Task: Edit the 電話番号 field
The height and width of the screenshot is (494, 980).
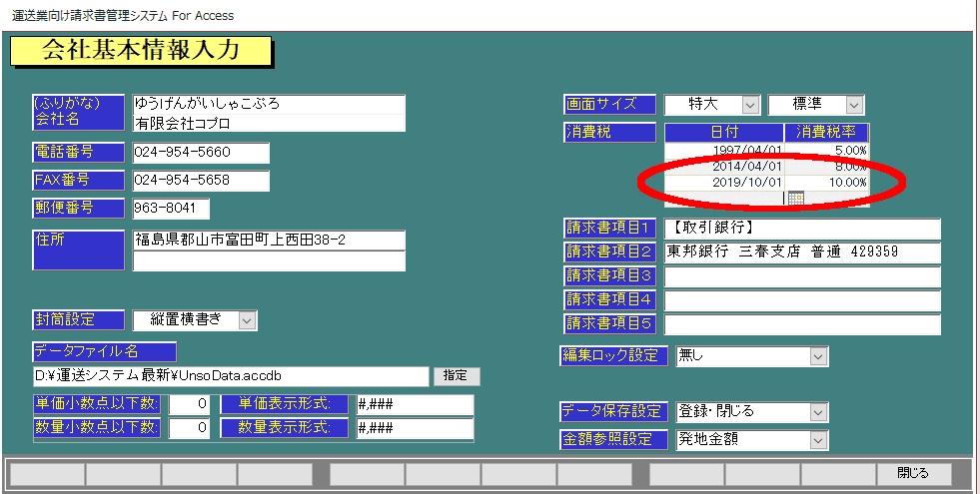Action: [201, 153]
